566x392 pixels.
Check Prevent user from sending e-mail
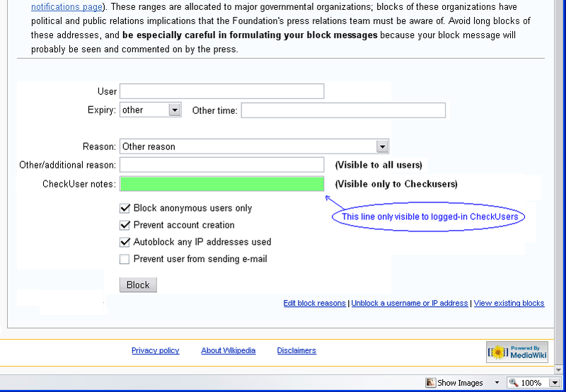tap(125, 259)
